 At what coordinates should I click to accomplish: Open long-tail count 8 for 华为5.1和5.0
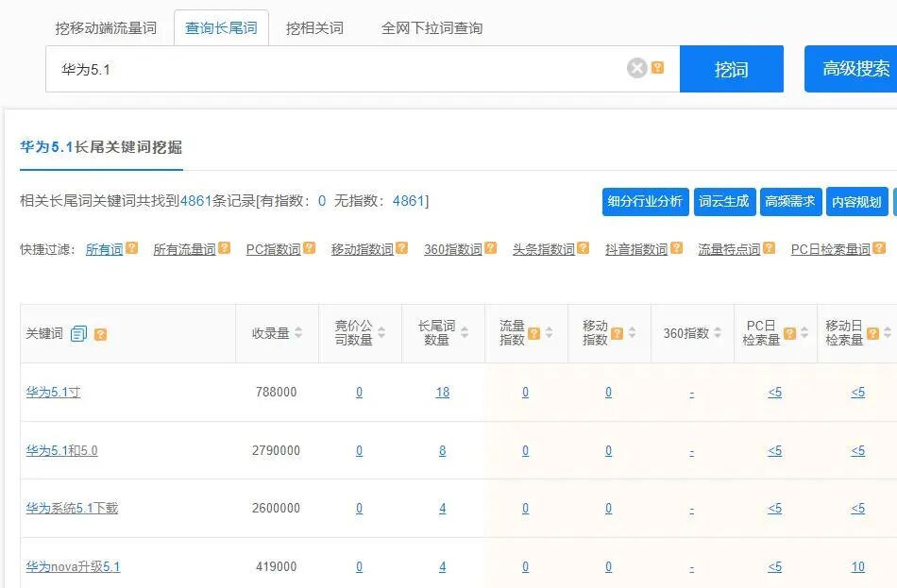tap(442, 451)
